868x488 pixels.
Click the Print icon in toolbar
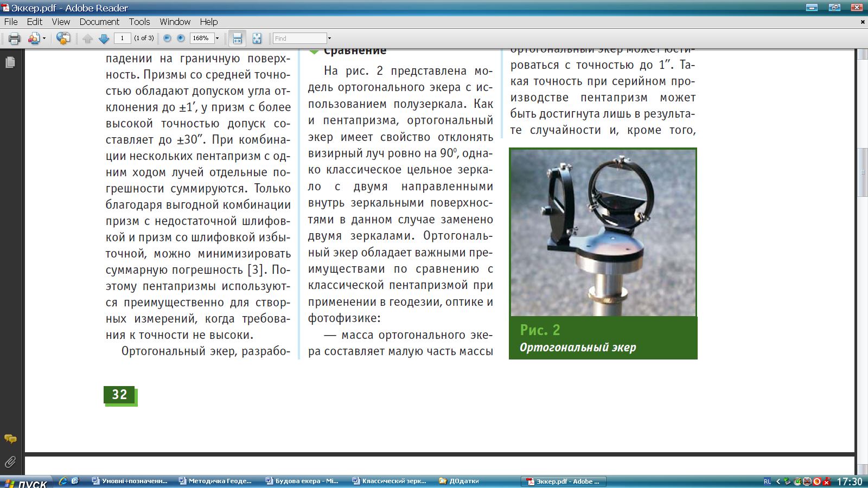15,38
